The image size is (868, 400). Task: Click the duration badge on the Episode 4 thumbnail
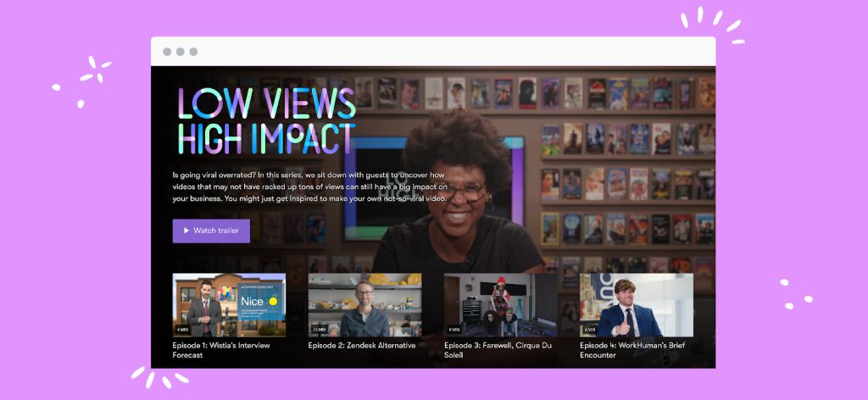pos(590,329)
